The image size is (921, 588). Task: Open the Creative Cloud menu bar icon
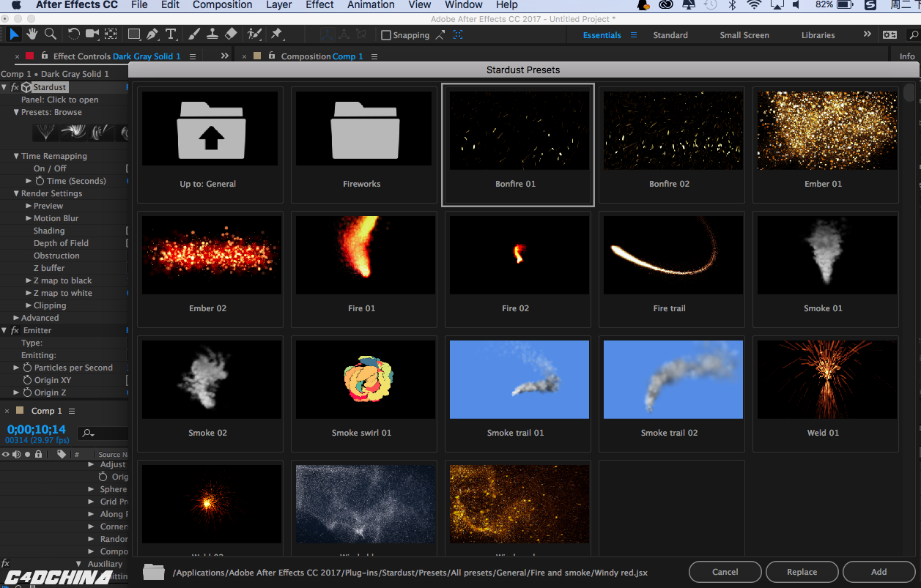click(x=666, y=5)
